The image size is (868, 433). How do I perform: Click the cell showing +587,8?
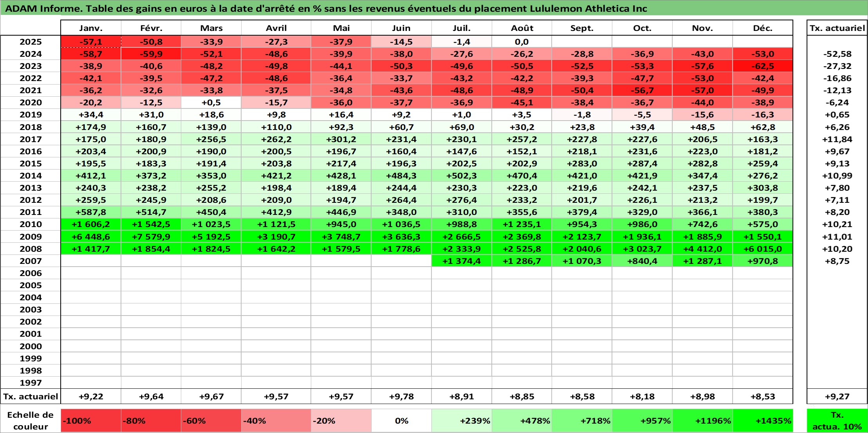[91, 212]
